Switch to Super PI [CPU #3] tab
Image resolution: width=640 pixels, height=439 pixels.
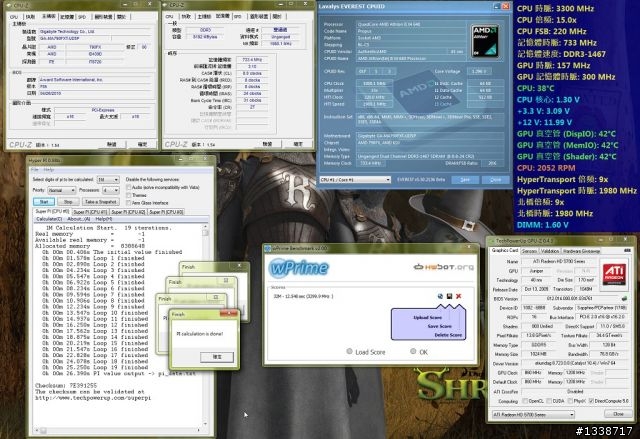click(166, 212)
